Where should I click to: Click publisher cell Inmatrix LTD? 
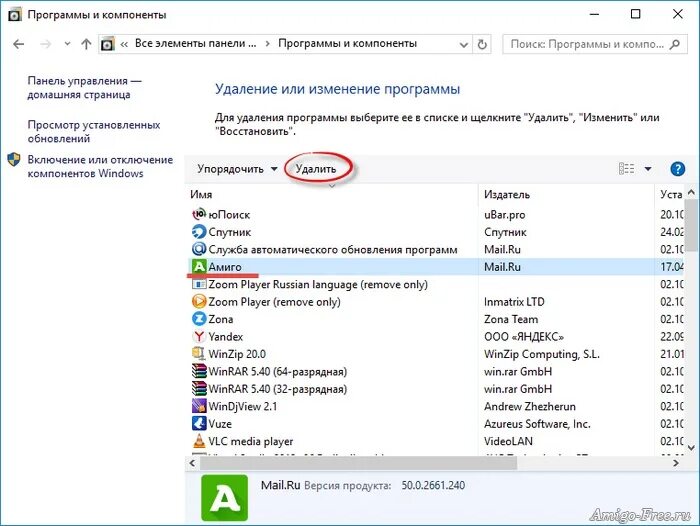click(514, 301)
